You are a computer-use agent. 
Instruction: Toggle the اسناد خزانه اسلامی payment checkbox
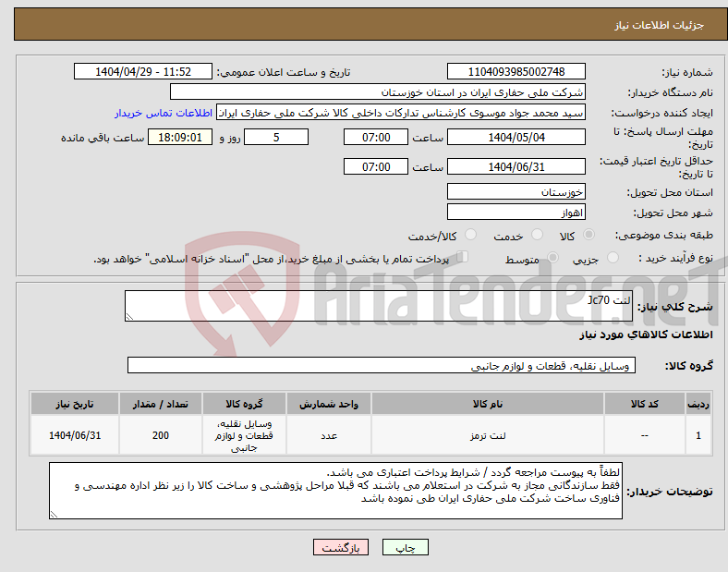click(x=463, y=256)
